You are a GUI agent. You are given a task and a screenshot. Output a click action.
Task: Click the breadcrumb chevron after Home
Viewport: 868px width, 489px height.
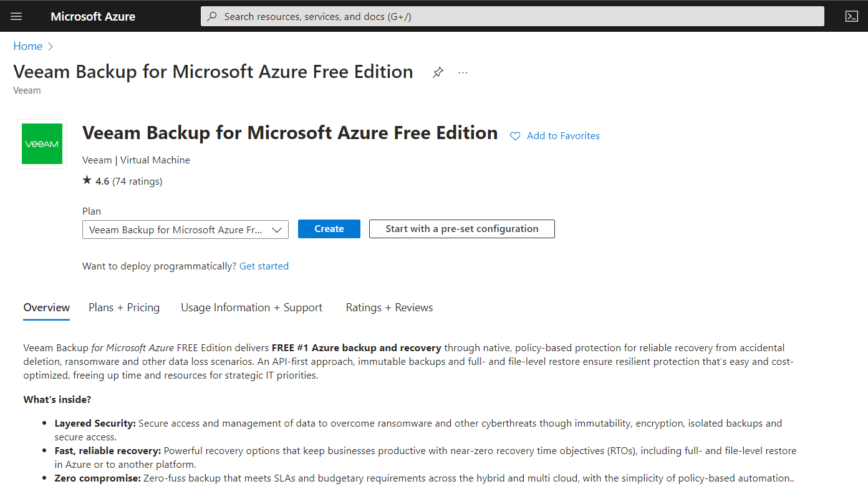(x=51, y=46)
